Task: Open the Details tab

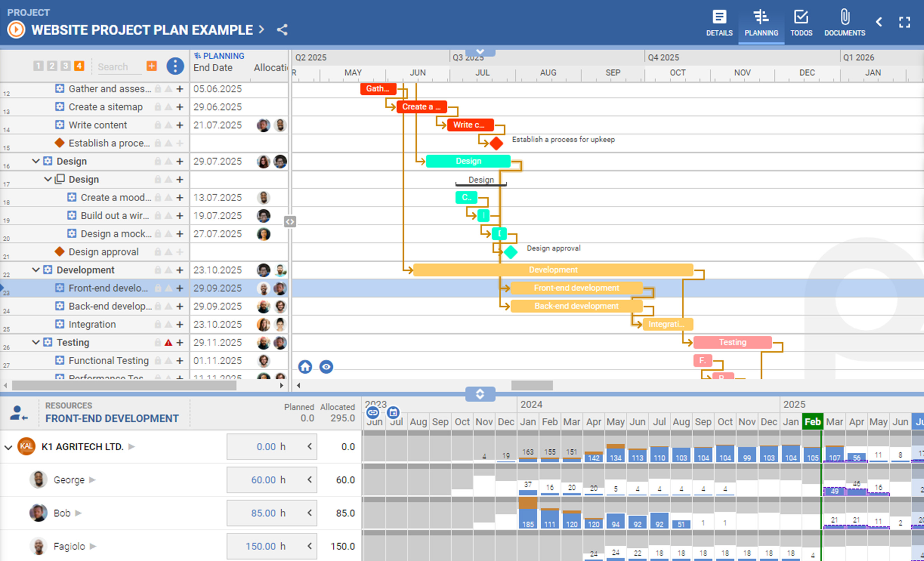Action: [719, 23]
